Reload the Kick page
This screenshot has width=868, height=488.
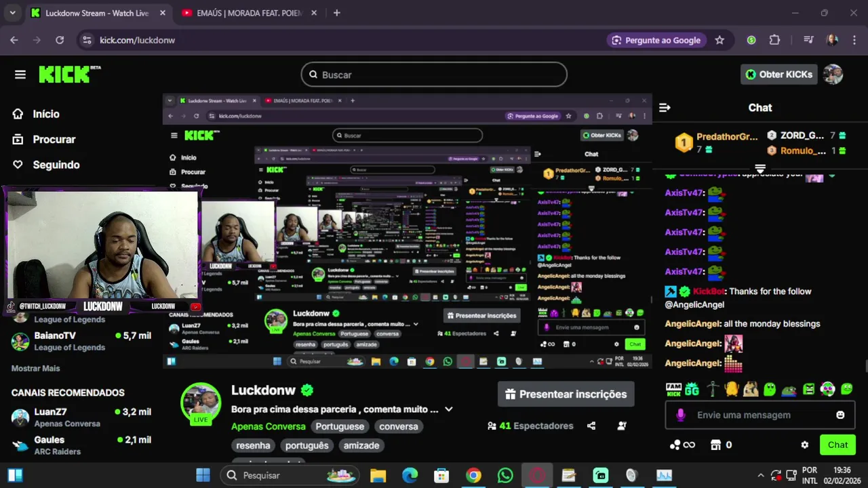pos(60,40)
